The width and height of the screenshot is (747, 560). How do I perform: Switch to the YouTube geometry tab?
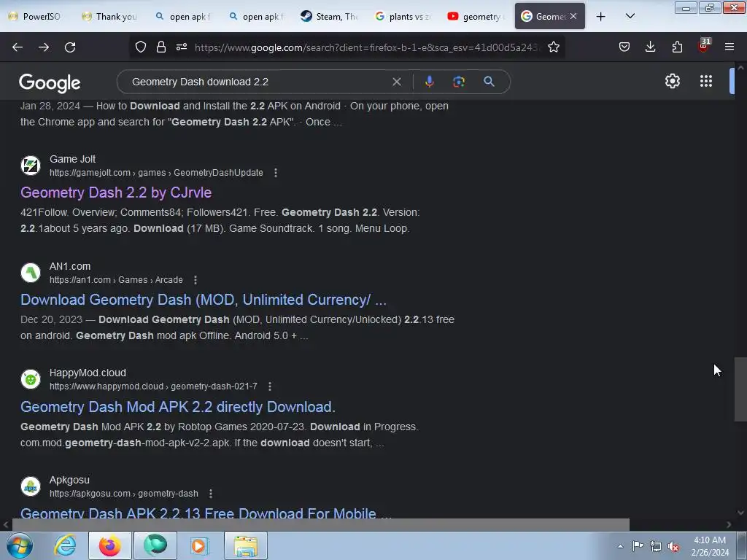click(x=476, y=17)
